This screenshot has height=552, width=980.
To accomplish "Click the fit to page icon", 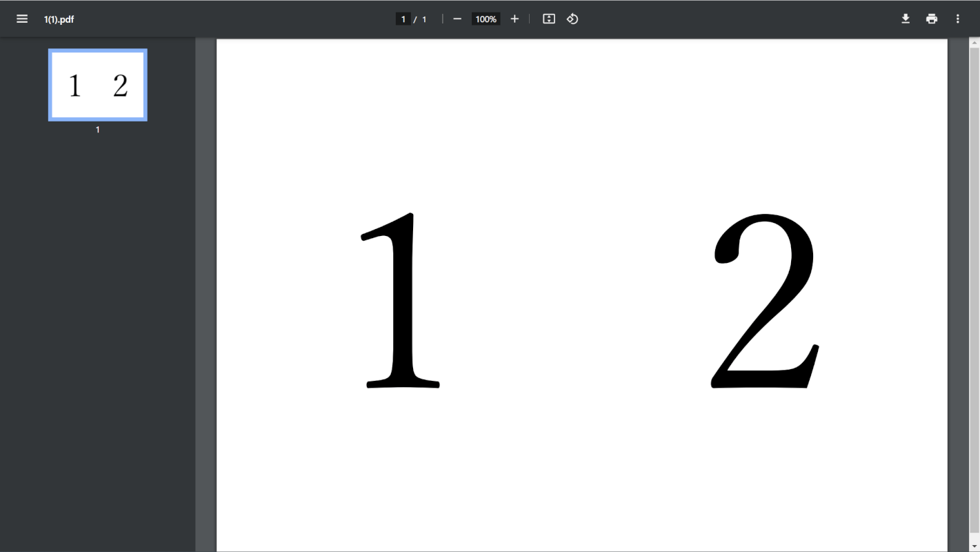I will 549,19.
